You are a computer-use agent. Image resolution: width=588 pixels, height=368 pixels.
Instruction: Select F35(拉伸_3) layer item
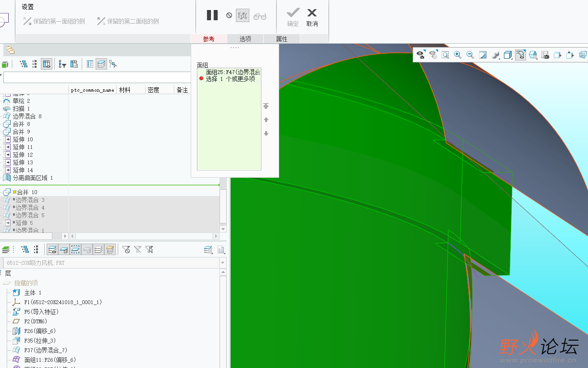(x=40, y=341)
